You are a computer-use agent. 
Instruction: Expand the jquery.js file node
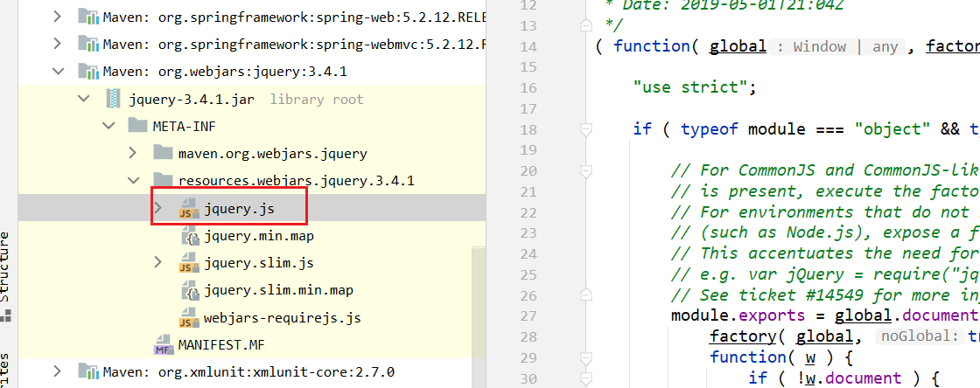click(158, 208)
